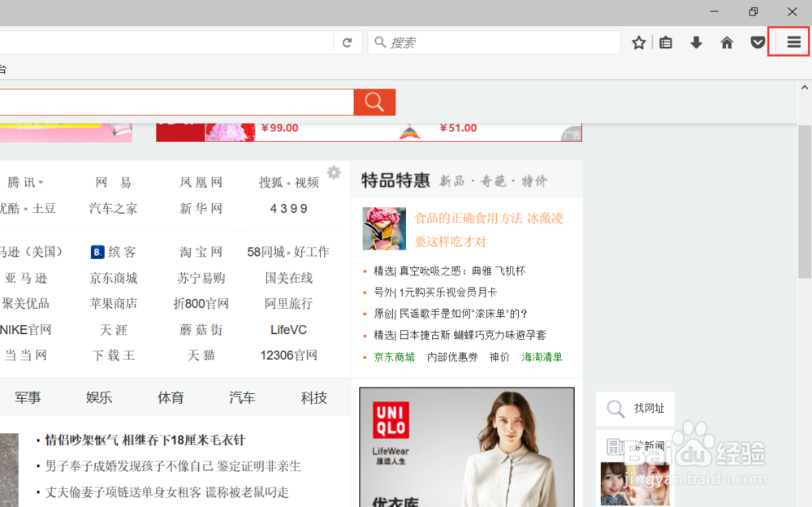Open the 58同城 link

(x=266, y=252)
